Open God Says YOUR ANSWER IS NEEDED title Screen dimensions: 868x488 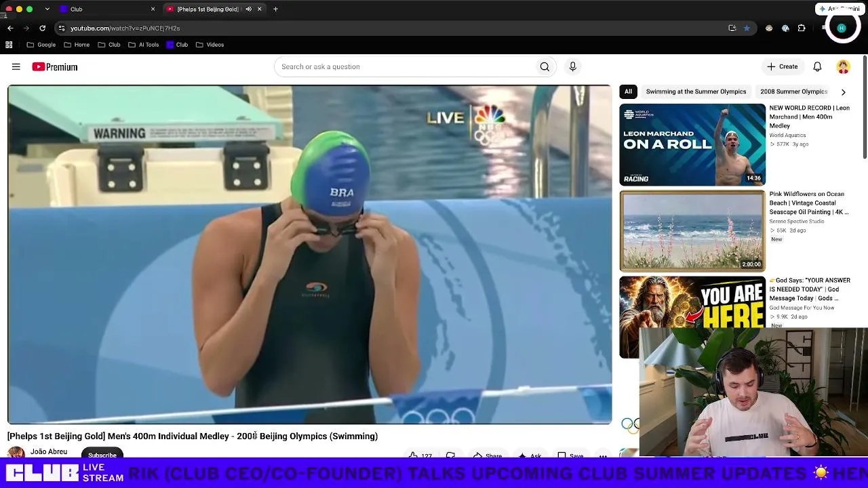pyautogui.click(x=809, y=289)
